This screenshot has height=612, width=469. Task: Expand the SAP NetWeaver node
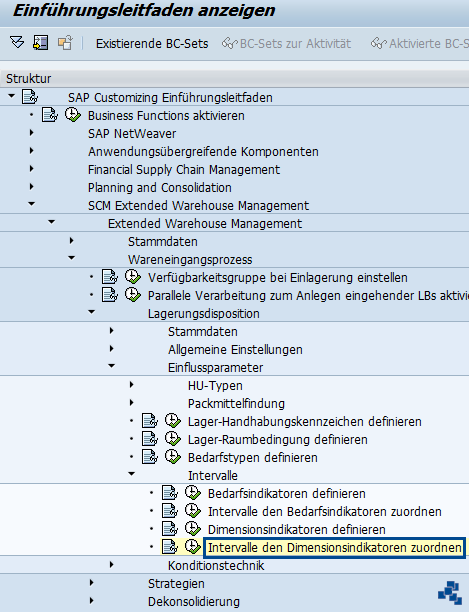tap(31, 133)
